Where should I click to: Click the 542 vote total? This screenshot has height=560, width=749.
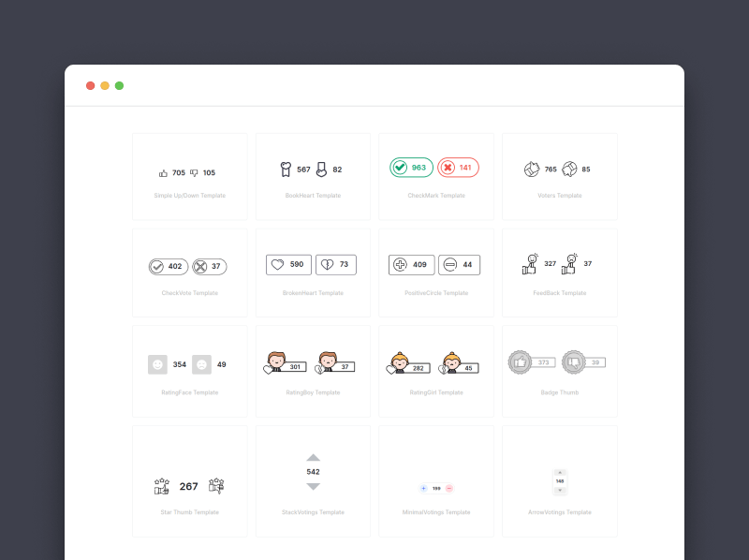(313, 472)
